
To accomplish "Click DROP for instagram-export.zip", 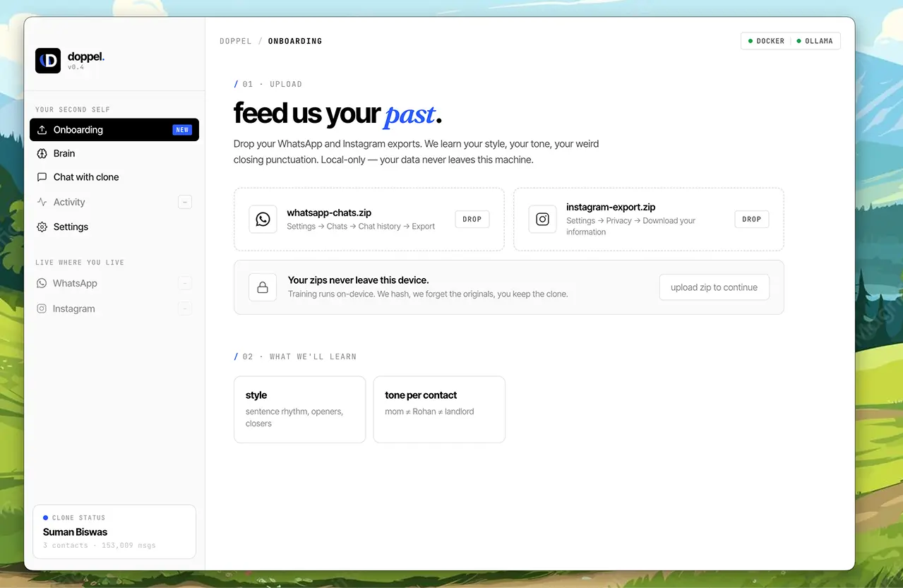I will coord(752,220).
